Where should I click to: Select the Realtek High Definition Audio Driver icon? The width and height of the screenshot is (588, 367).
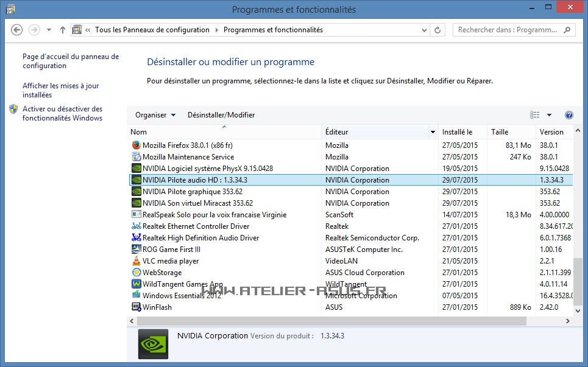click(x=136, y=238)
